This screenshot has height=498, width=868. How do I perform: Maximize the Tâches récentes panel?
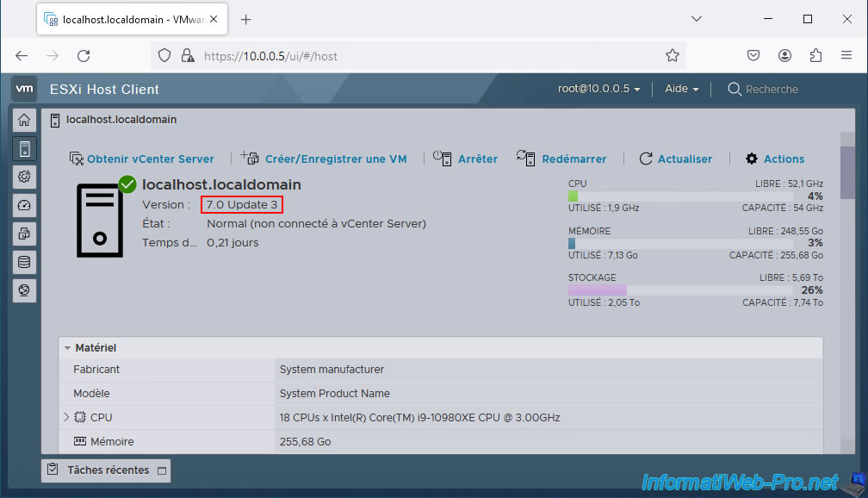(160, 470)
